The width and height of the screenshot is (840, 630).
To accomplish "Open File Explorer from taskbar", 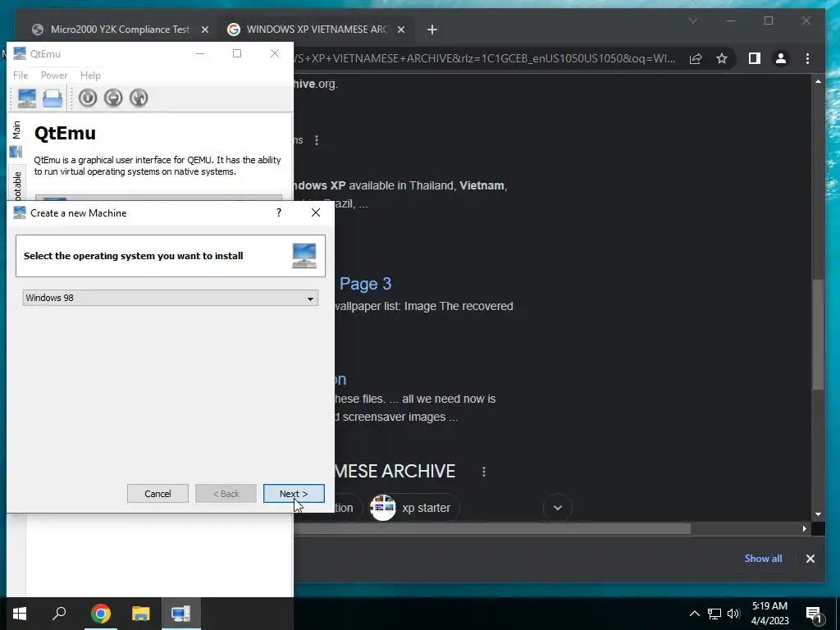I will point(140,614).
